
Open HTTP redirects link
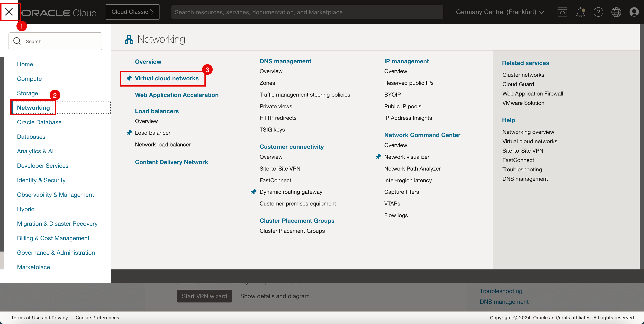tap(278, 118)
